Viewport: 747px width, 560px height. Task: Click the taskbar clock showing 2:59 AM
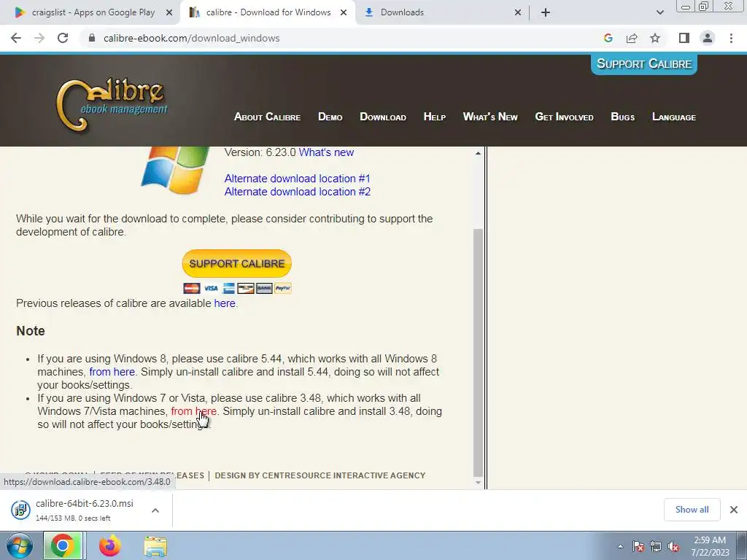(x=710, y=546)
